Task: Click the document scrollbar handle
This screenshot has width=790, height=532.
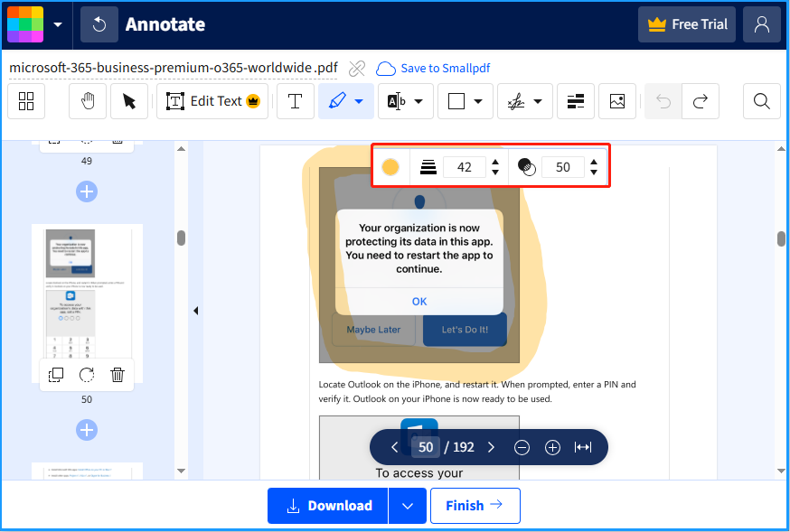Action: pos(781,238)
